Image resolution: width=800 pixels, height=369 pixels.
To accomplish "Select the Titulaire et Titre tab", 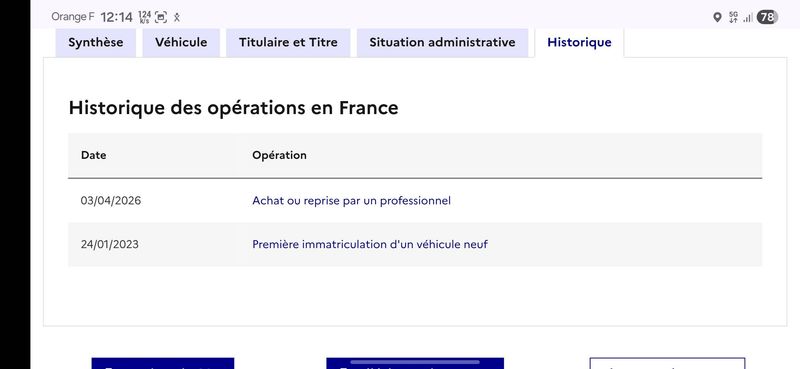I will 288,42.
